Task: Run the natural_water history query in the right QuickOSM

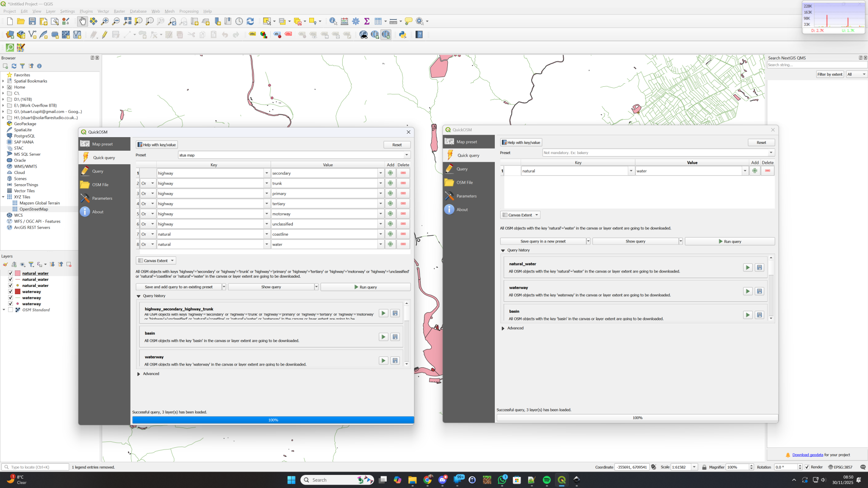Action: pos(748,267)
